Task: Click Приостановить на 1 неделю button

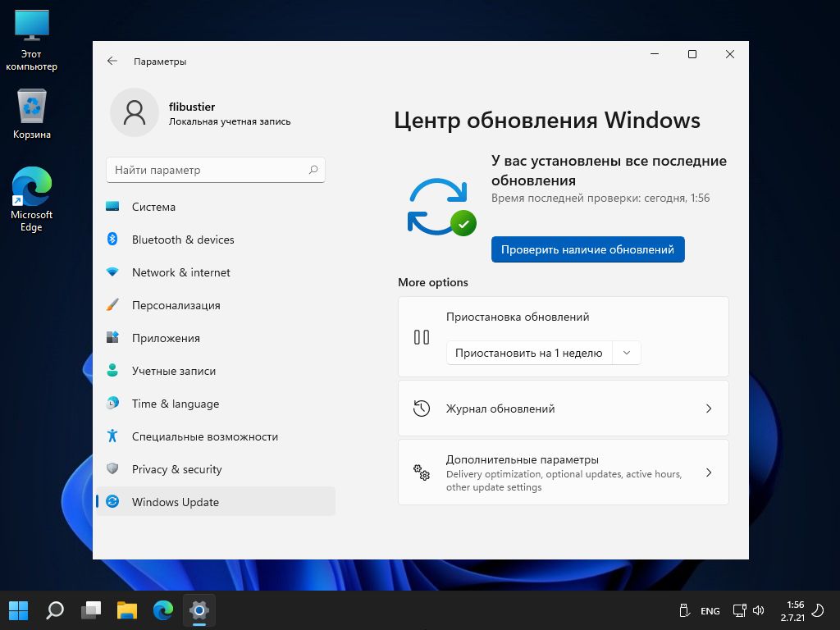Action: [x=528, y=353]
